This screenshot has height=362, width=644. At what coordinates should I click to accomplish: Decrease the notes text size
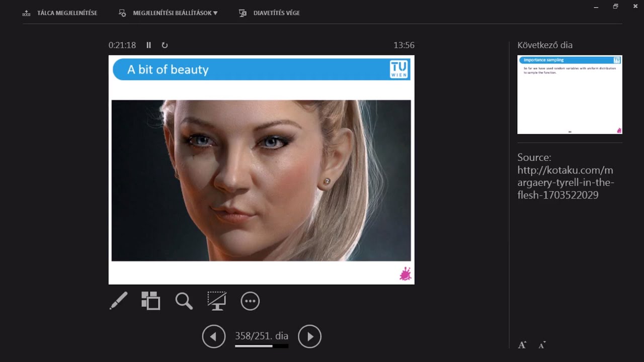(542, 345)
